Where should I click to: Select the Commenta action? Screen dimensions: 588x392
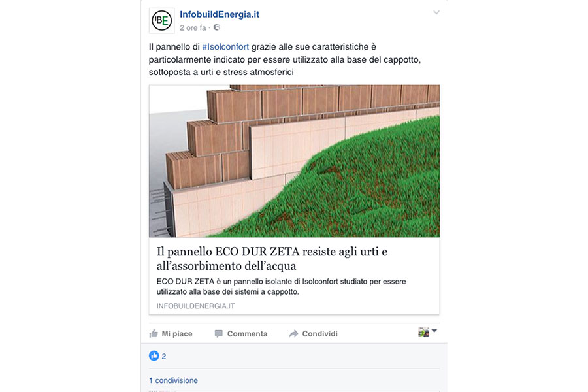point(240,333)
